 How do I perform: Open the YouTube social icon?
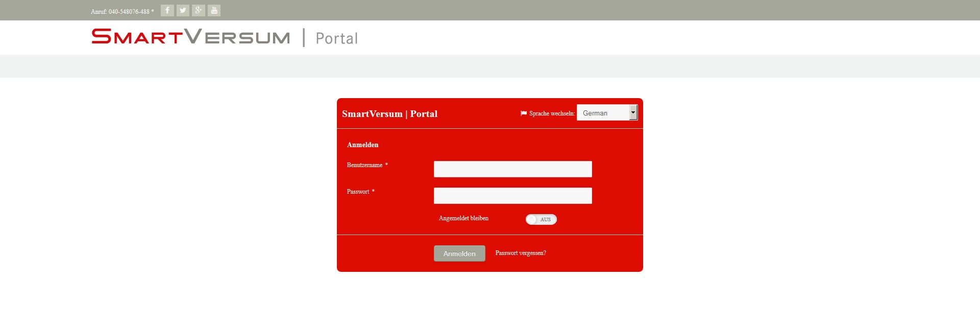(x=214, y=10)
